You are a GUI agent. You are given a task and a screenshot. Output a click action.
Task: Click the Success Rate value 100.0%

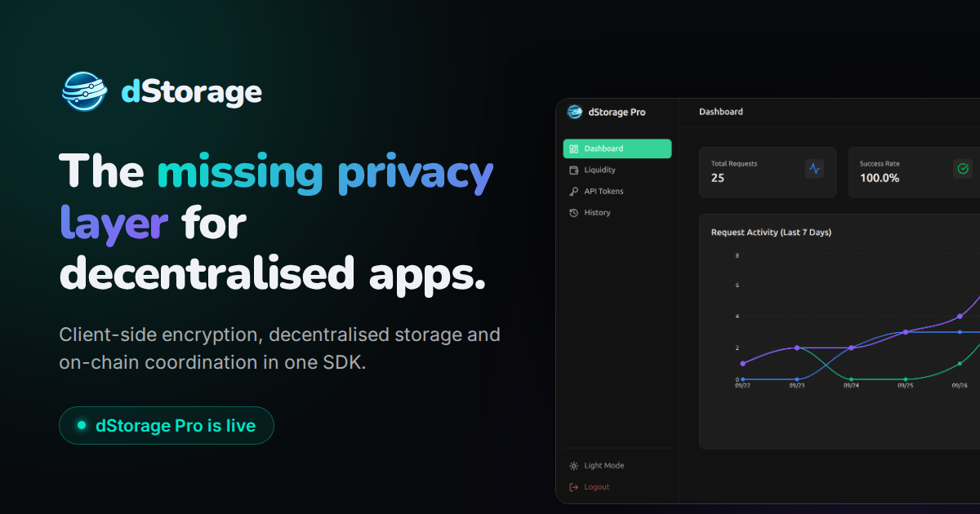(880, 178)
